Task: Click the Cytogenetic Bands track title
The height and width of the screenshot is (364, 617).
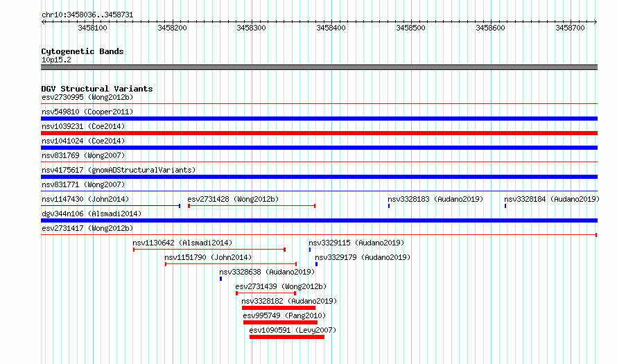Action: click(x=82, y=51)
